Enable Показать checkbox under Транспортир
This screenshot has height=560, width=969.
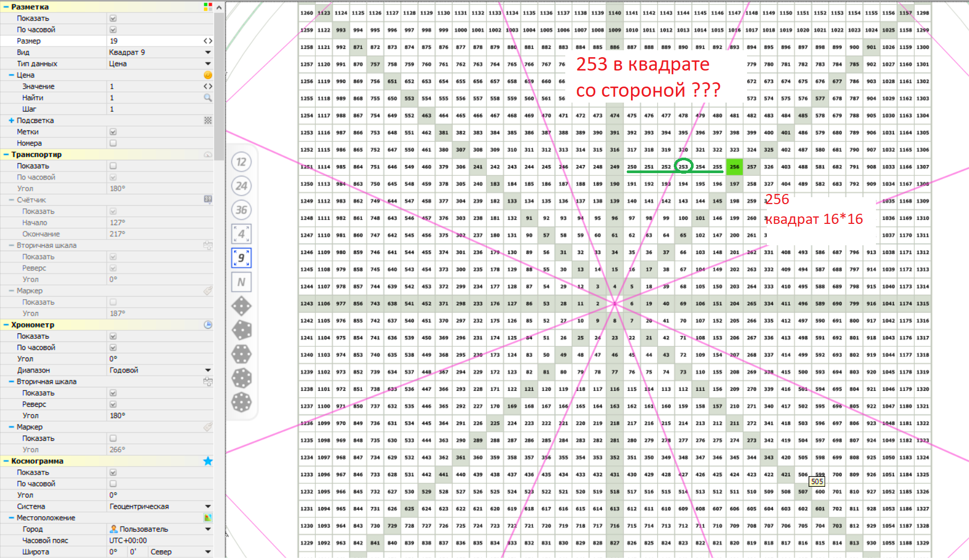tap(113, 166)
